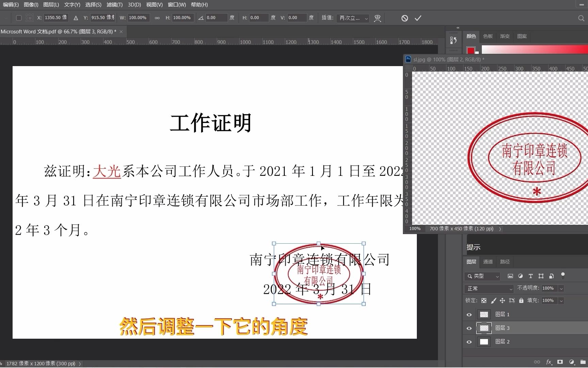Open the 正常 blend mode dropdown

pos(489,289)
